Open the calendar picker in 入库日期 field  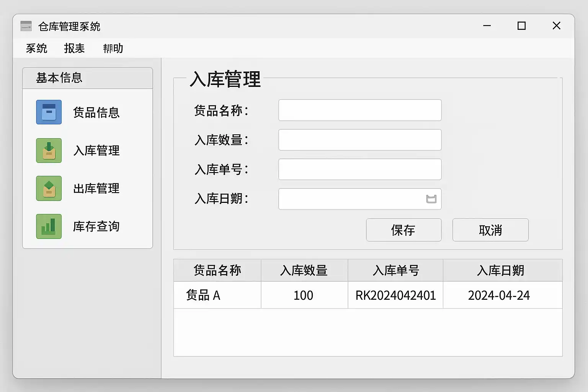(431, 199)
